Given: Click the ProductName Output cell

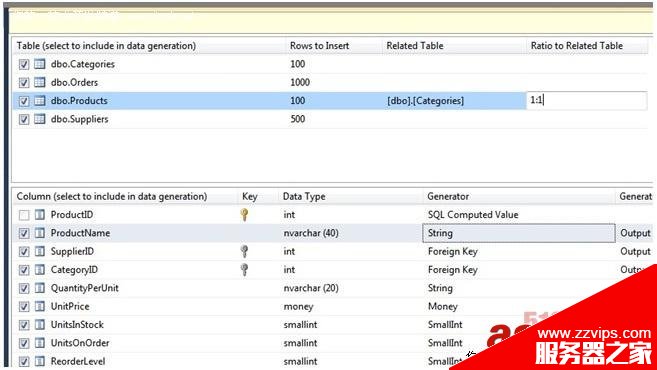Looking at the screenshot, I should click(635, 233).
